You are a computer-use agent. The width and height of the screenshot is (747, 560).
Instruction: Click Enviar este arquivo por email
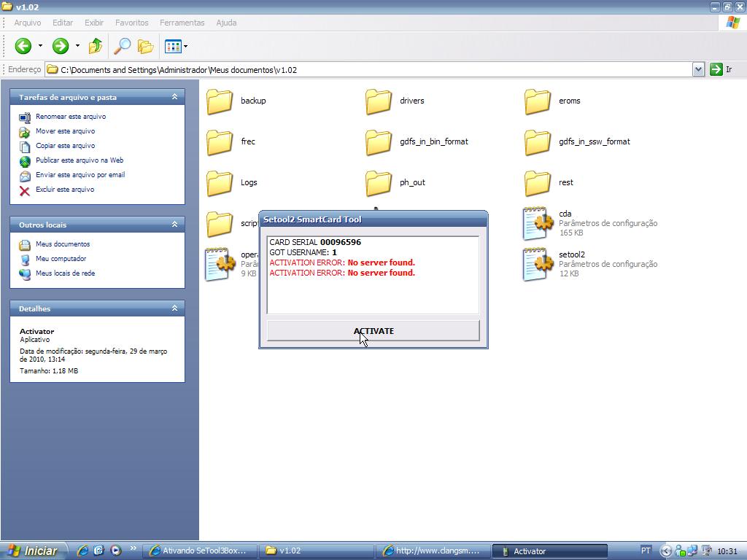[80, 175]
